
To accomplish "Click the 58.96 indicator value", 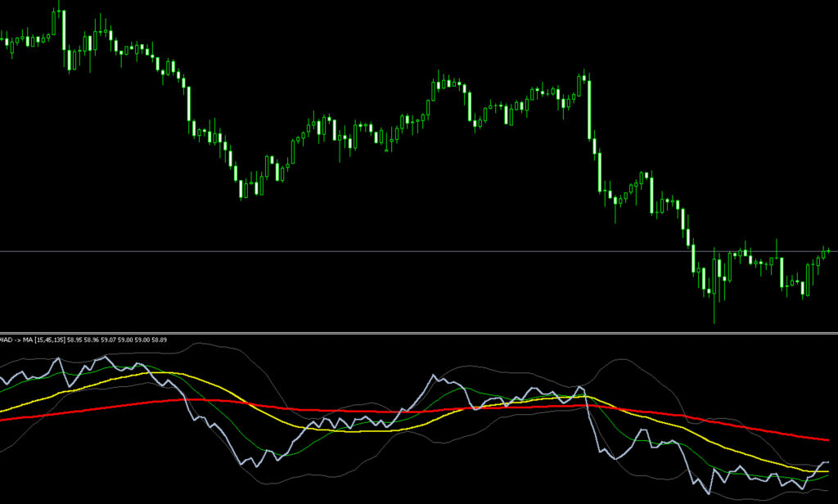I will [92, 340].
